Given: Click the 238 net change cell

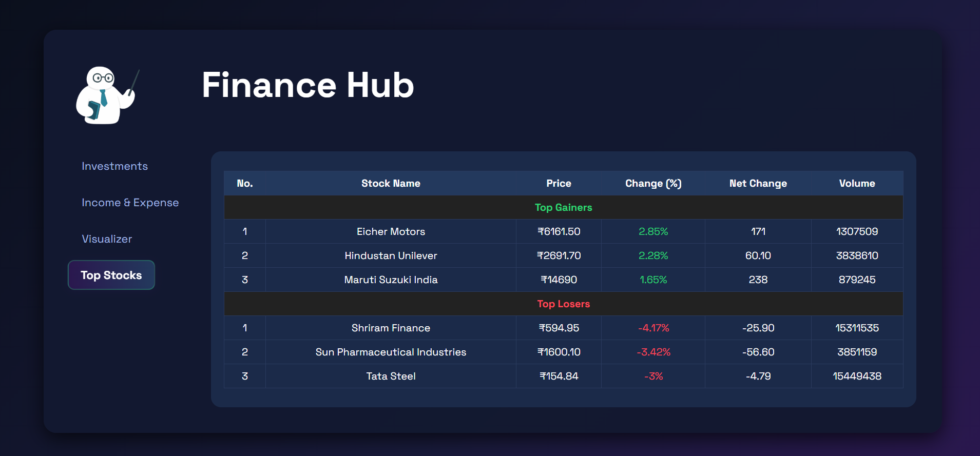Looking at the screenshot, I should [758, 280].
